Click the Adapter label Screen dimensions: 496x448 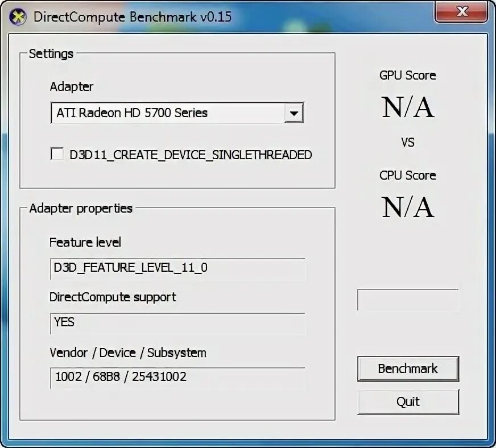point(72,86)
